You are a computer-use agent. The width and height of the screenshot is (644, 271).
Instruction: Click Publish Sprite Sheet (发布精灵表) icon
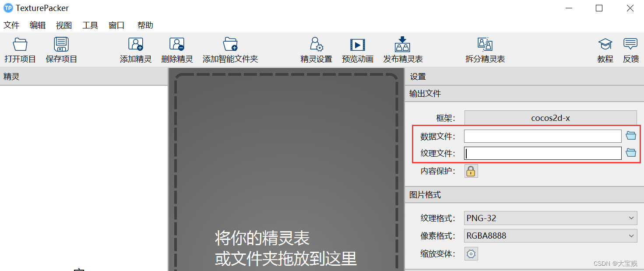click(x=403, y=45)
